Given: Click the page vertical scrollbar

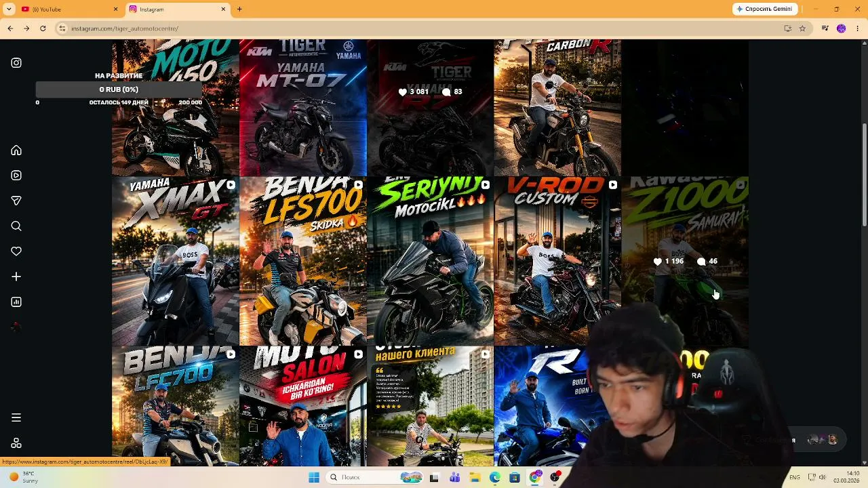Looking at the screenshot, I should click(x=864, y=176).
